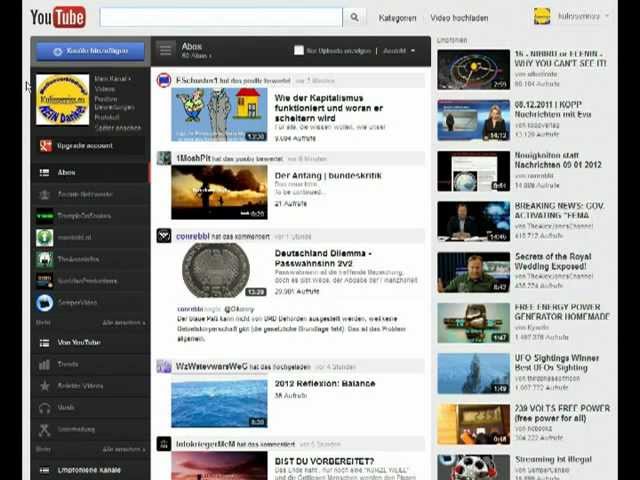Open 230 VOLTS FREE POWER video thumbnail
Image resolution: width=640 pixels, height=480 pixels.
click(473, 424)
